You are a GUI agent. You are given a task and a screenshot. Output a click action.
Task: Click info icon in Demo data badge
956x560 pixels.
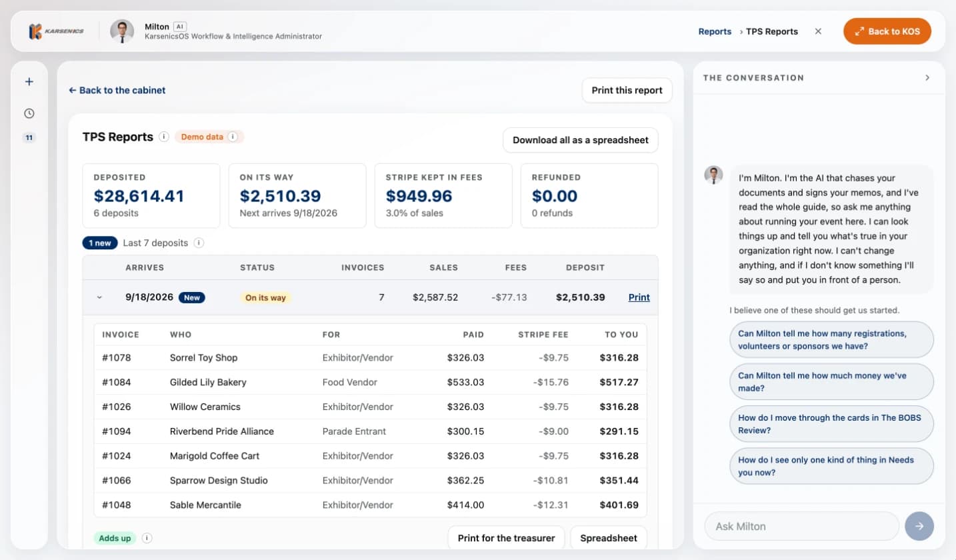233,137
